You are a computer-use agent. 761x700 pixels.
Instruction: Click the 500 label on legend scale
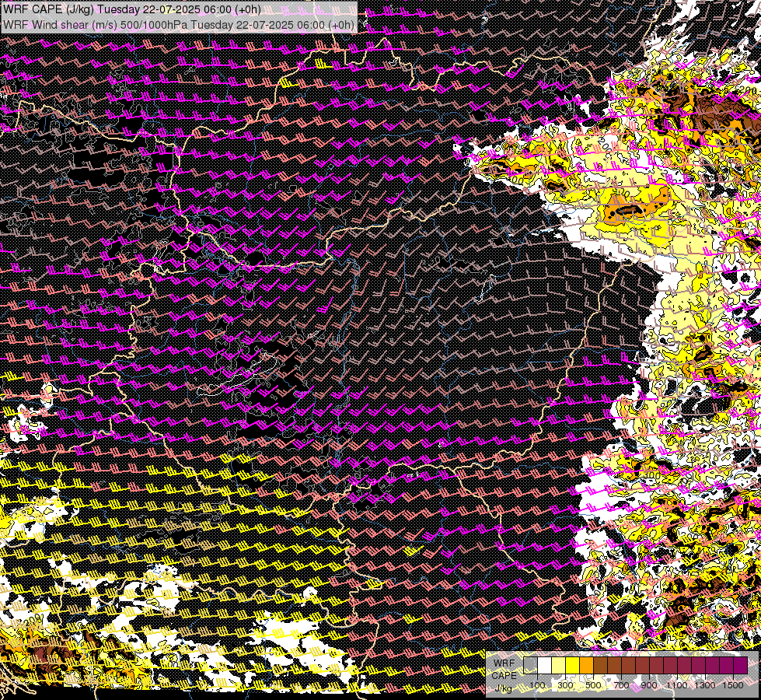[593, 685]
